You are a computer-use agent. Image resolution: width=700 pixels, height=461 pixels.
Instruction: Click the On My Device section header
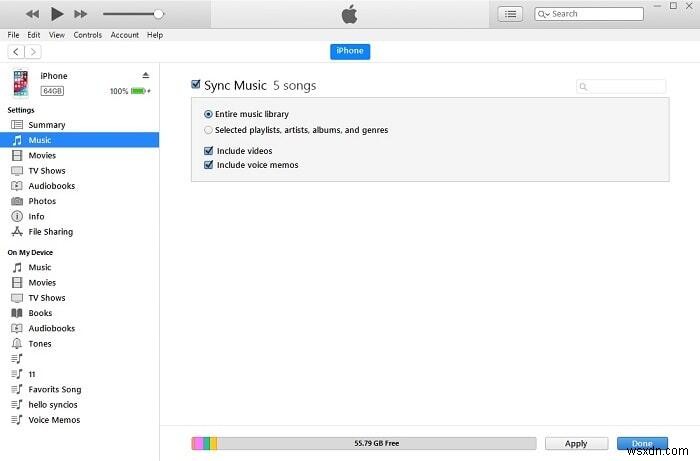(30, 253)
